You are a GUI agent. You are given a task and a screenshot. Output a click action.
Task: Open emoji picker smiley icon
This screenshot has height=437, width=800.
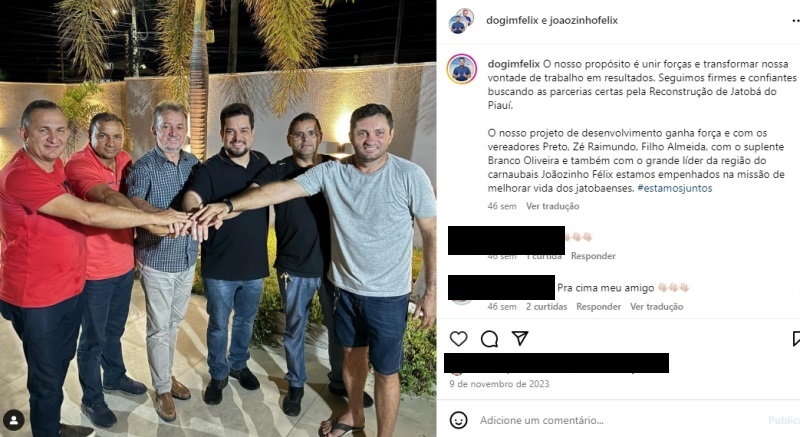[458, 420]
